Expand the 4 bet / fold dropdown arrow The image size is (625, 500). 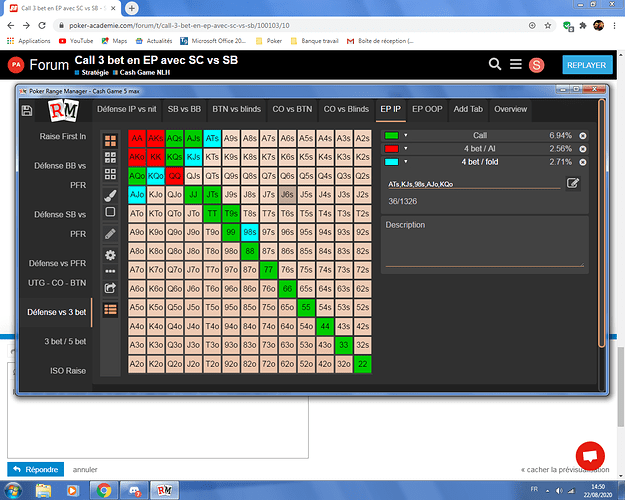click(x=406, y=161)
